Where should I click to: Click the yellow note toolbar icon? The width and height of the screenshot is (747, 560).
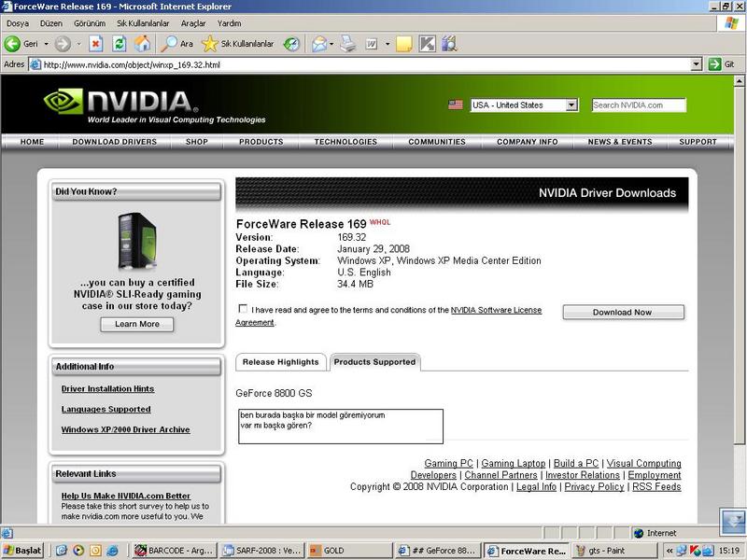pyautogui.click(x=403, y=44)
